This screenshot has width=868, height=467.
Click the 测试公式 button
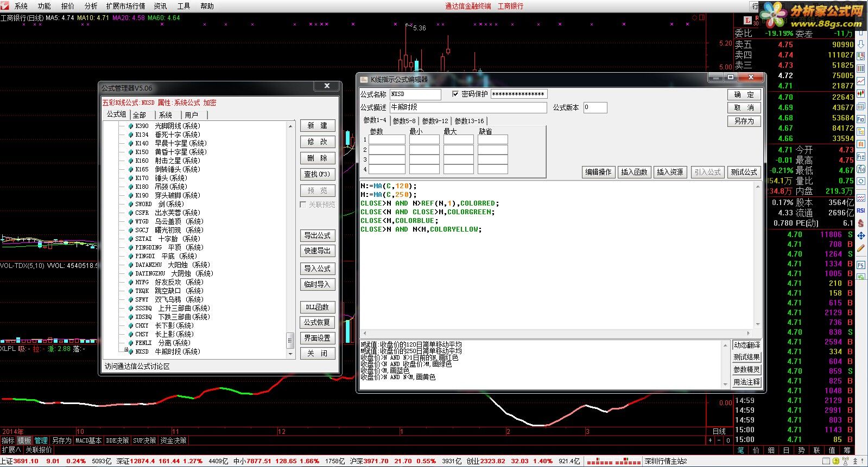point(744,172)
